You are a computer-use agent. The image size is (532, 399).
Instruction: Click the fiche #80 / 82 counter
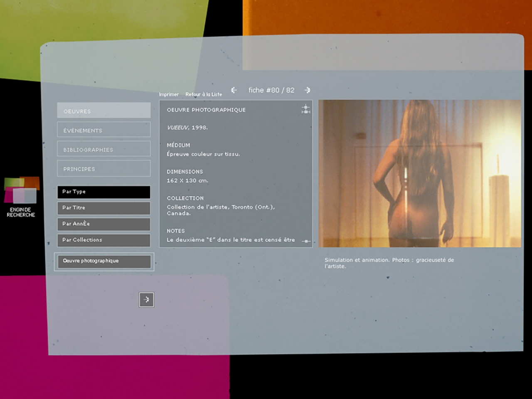pos(271,90)
